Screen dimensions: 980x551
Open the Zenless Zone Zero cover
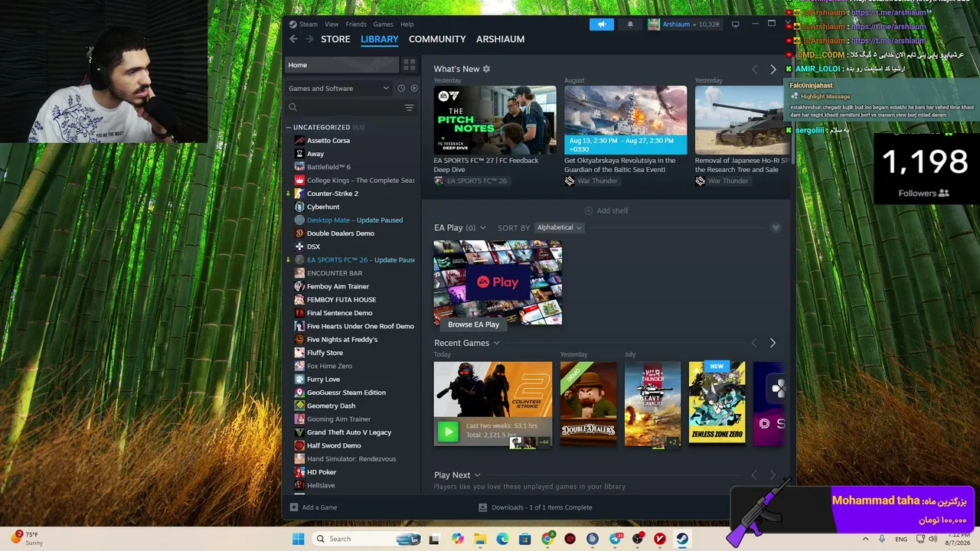(717, 403)
